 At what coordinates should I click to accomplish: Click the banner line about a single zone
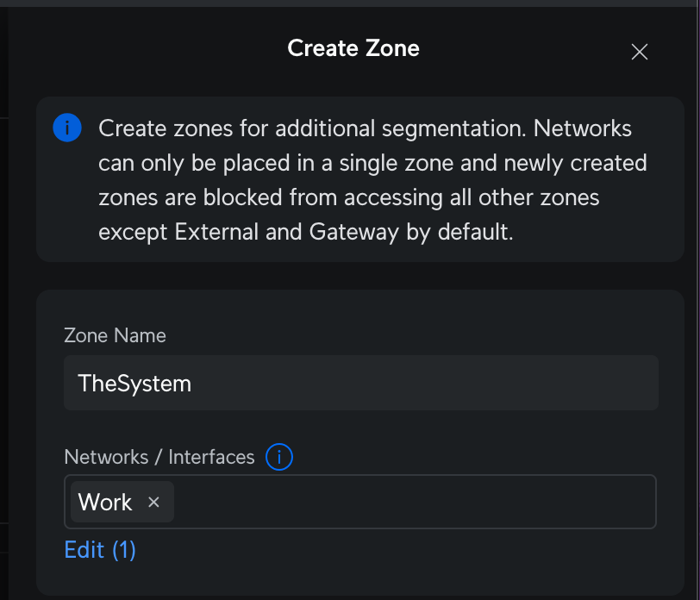[372, 163]
